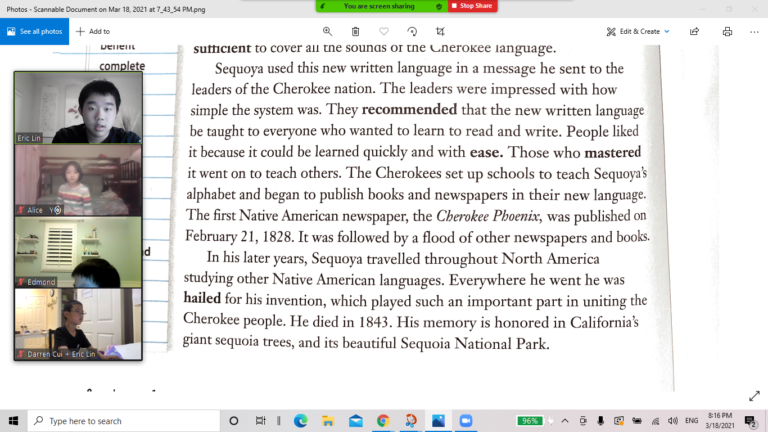This screenshot has height=432, width=768.
Task: Click the taskbar search box
Action: (123, 421)
